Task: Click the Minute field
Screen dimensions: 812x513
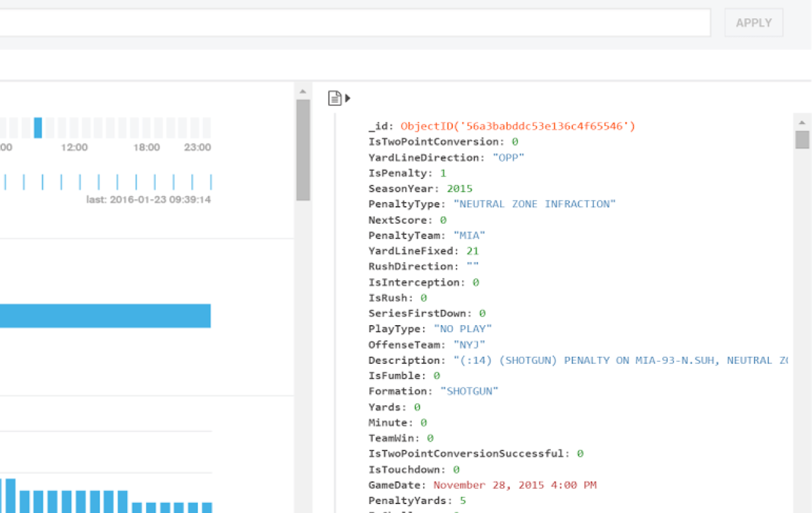Action: click(398, 423)
